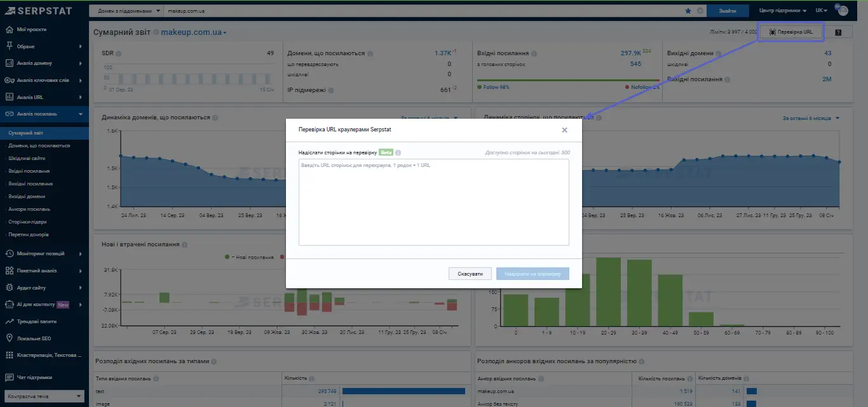This screenshot has height=407, width=868.
Task: Open makeup.com.ua domain dropdown in report title
Action: point(194,32)
